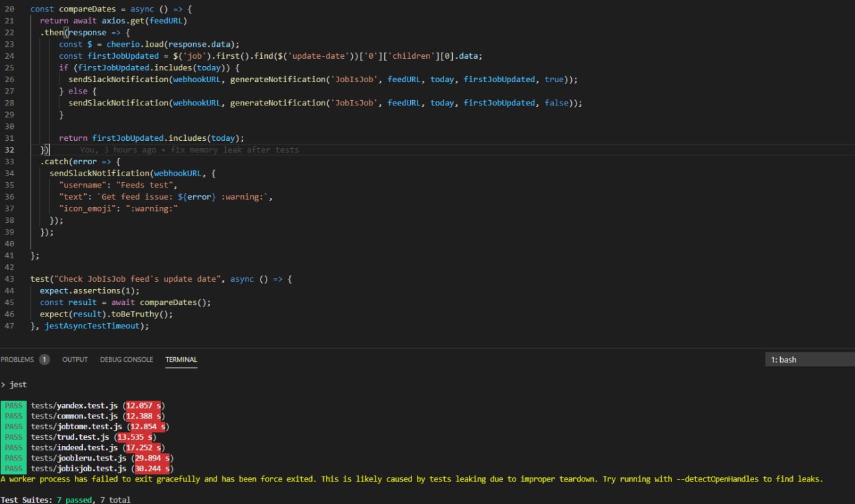Click the red 30.244 s duration highlight
The height and width of the screenshot is (504, 855).
pos(153,469)
